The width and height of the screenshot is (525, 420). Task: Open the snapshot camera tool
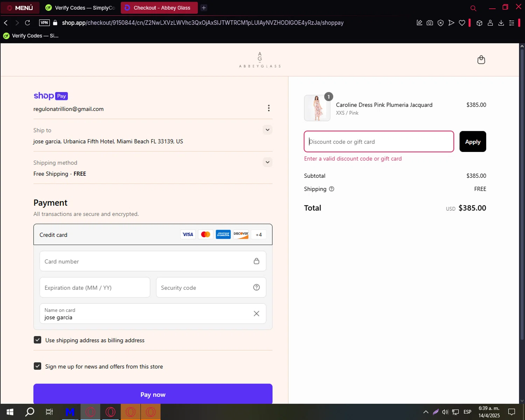430,23
